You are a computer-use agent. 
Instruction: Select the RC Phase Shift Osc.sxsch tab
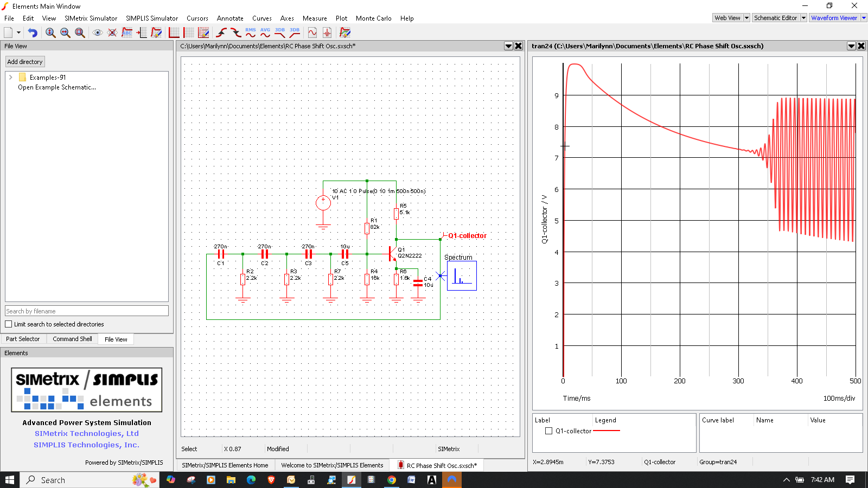[x=437, y=465]
